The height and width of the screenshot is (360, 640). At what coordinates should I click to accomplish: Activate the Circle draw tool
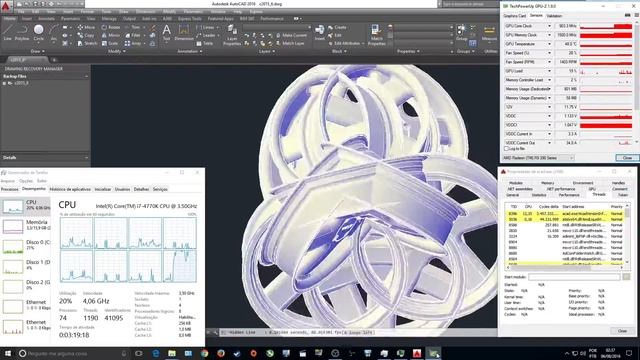[x=39, y=33]
